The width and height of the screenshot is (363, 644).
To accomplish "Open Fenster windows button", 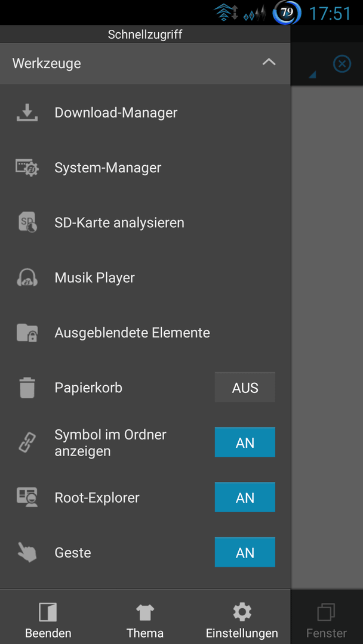I will (x=327, y=620).
